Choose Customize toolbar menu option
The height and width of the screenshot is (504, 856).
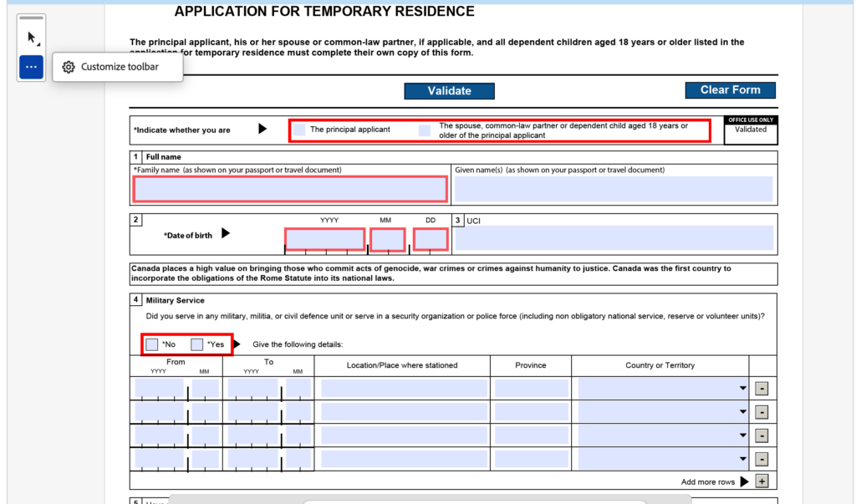tap(120, 67)
